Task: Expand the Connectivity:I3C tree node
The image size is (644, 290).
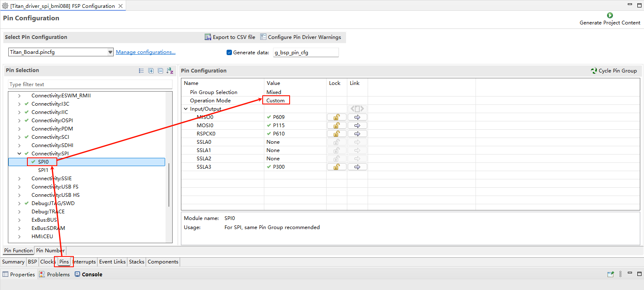Action: 19,104
